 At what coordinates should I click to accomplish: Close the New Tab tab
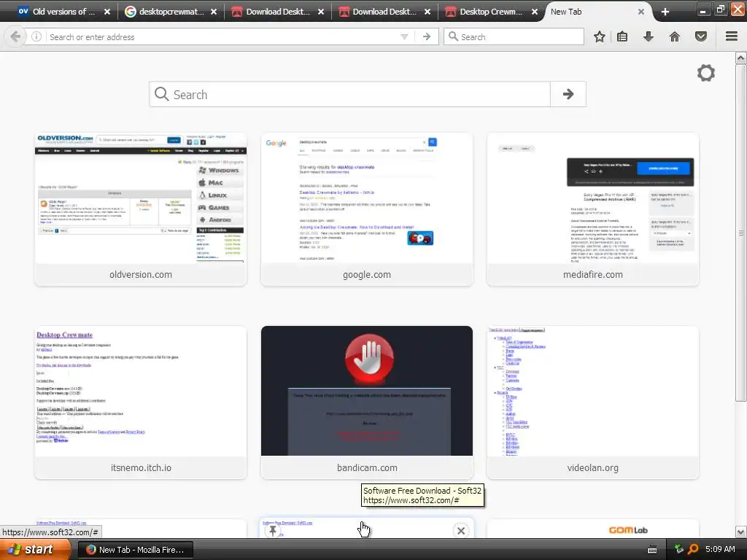tap(641, 12)
